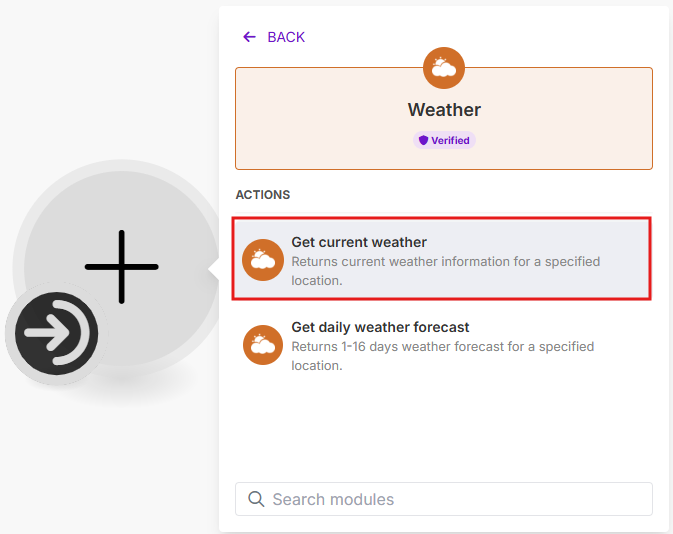Screen dimensions: 673x534
Task: Click the large plus sign on module
Action: coord(122,267)
